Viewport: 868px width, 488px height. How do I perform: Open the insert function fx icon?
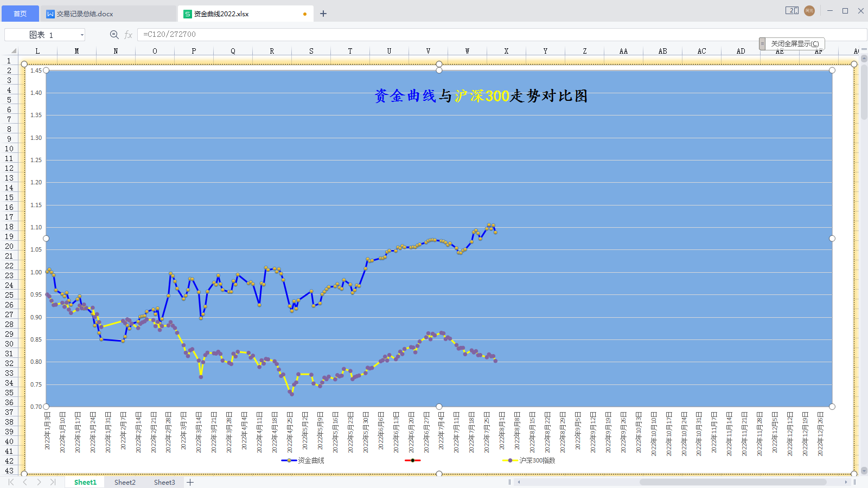(128, 35)
